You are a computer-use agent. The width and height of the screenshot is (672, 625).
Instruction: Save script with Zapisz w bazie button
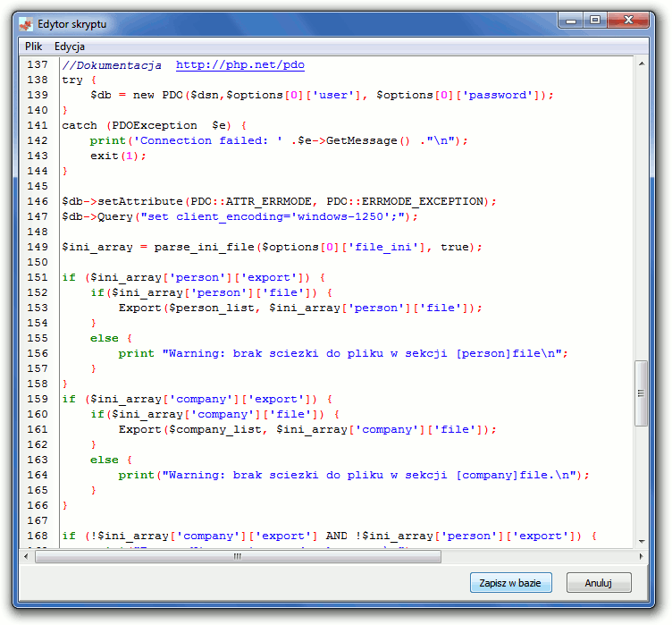click(x=510, y=583)
